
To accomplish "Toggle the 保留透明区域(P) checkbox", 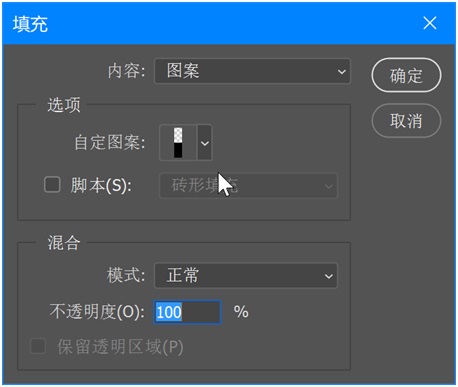I will (38, 346).
